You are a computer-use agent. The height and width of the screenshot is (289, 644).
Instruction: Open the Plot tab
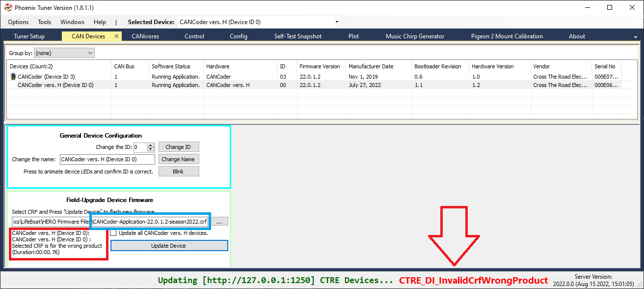click(x=353, y=36)
